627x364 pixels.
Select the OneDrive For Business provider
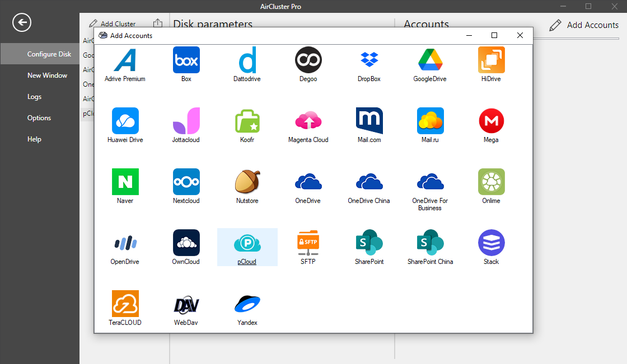click(x=430, y=186)
